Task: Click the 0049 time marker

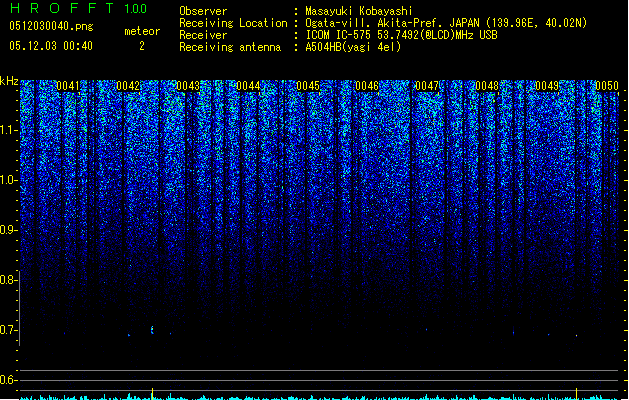Action: (x=547, y=86)
